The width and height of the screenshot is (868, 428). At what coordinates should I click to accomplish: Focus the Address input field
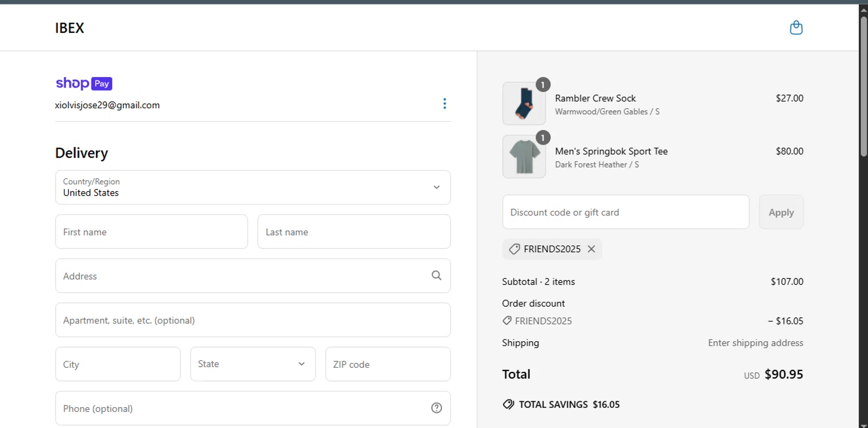coord(253,276)
